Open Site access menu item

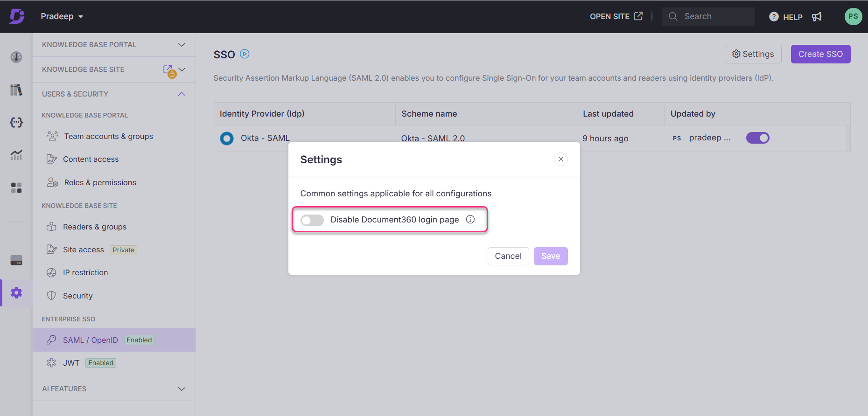[x=84, y=250]
